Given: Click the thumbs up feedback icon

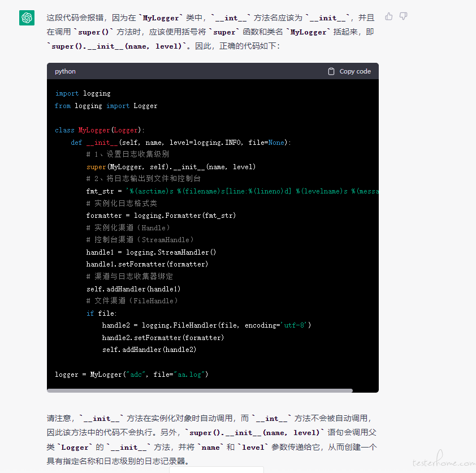Looking at the screenshot, I should point(388,16).
